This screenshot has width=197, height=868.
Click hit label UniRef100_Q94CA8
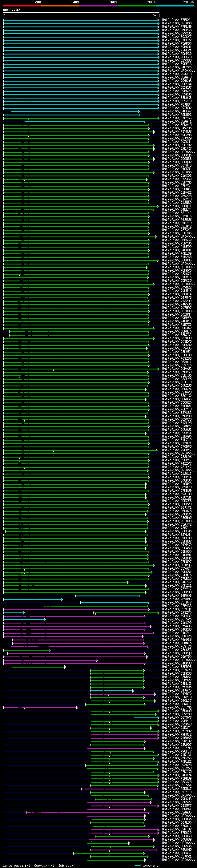tap(177, 81)
